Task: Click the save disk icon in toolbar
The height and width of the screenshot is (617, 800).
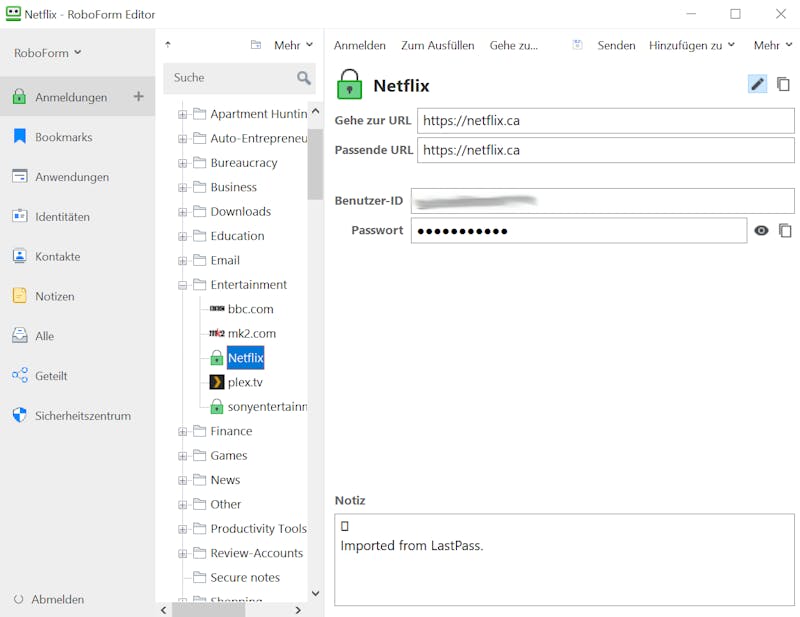Action: coord(577,45)
